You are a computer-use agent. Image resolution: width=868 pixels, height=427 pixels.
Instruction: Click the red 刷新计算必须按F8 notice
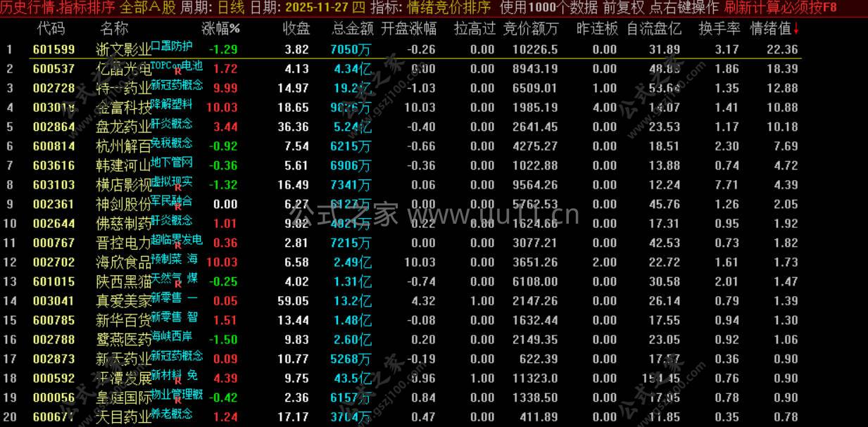coord(781,8)
